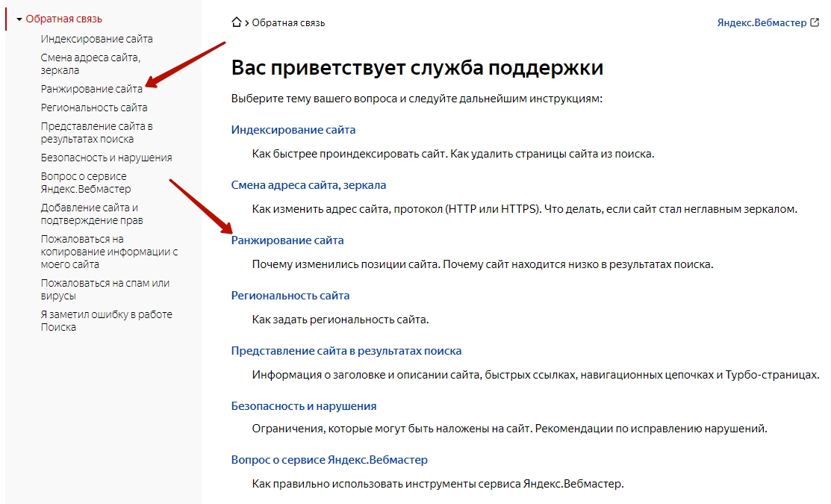Open main link Вопрос о сервисе Яндекс.Вебмастер
Screen dimensions: 831x504
point(329,459)
